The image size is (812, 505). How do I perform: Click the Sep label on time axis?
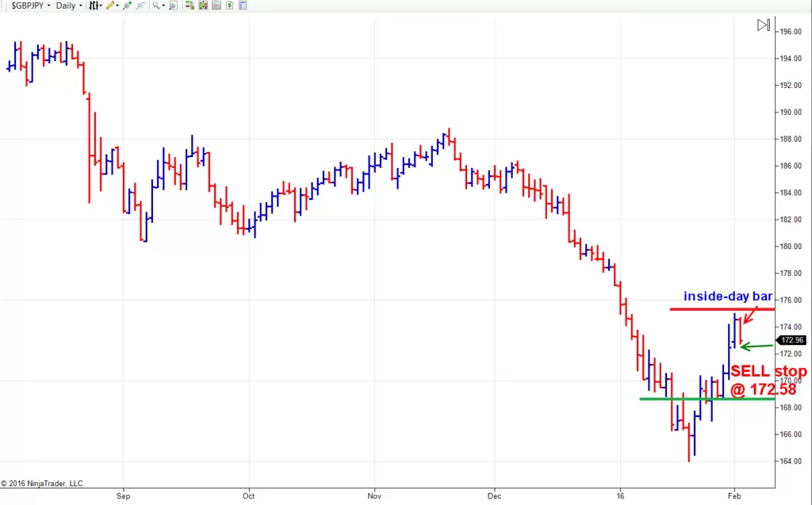click(123, 496)
